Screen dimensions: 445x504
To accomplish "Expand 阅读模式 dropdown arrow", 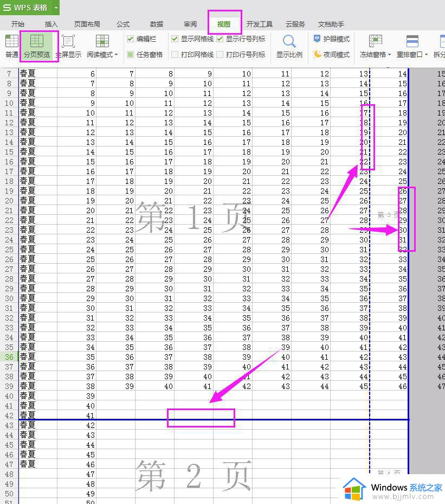I will point(116,55).
